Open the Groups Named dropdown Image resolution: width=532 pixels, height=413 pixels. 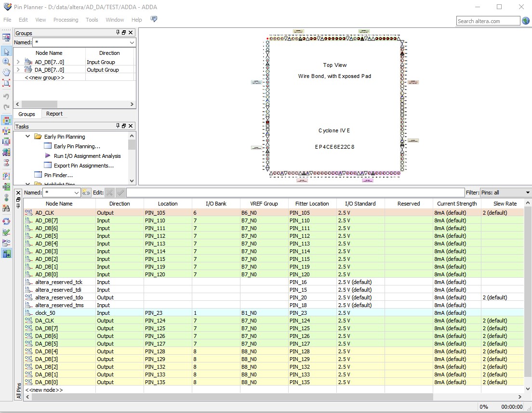click(x=132, y=42)
